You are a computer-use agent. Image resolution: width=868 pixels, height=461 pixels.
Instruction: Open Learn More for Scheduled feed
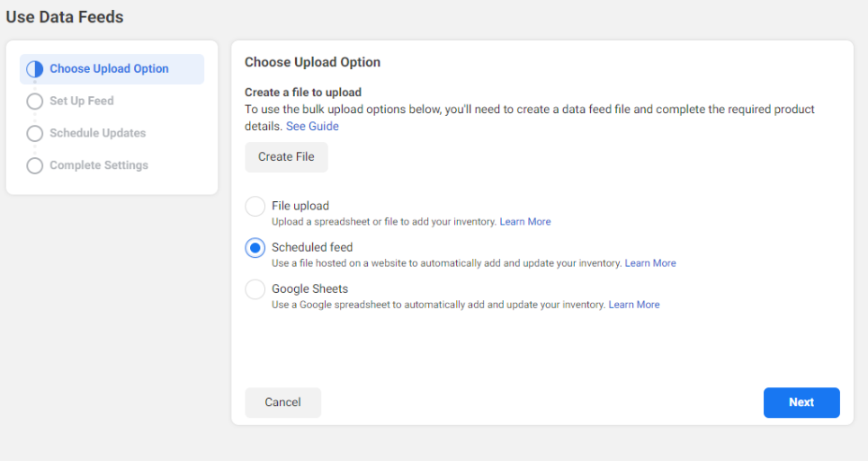tap(650, 263)
